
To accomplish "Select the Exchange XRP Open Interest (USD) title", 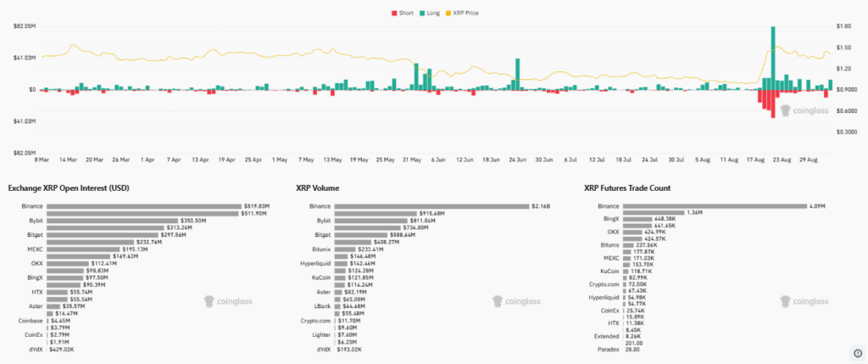I will pyautogui.click(x=69, y=188).
